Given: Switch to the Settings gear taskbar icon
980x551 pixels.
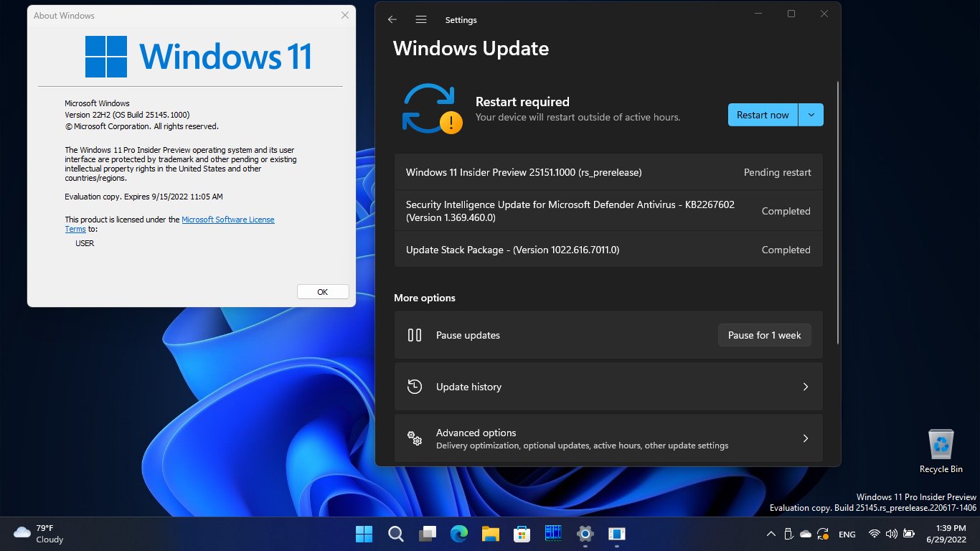Looking at the screenshot, I should tap(585, 534).
